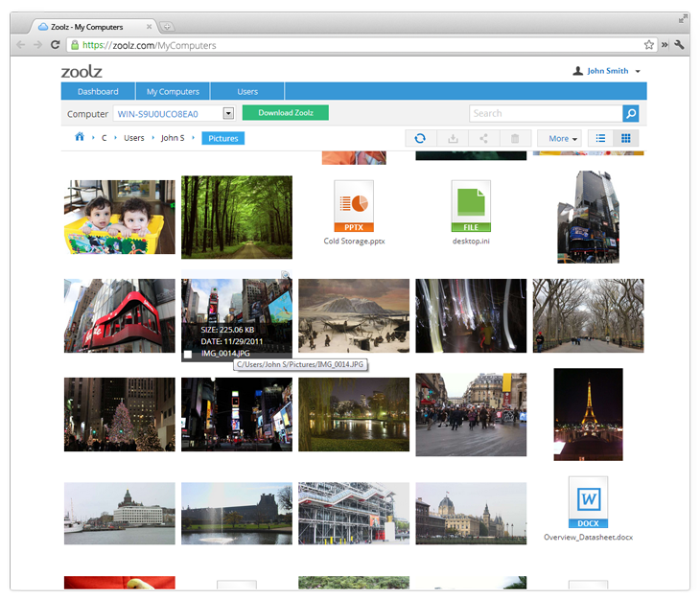Bookmark page with the star icon
Screen dimensions: 700x599
649,45
